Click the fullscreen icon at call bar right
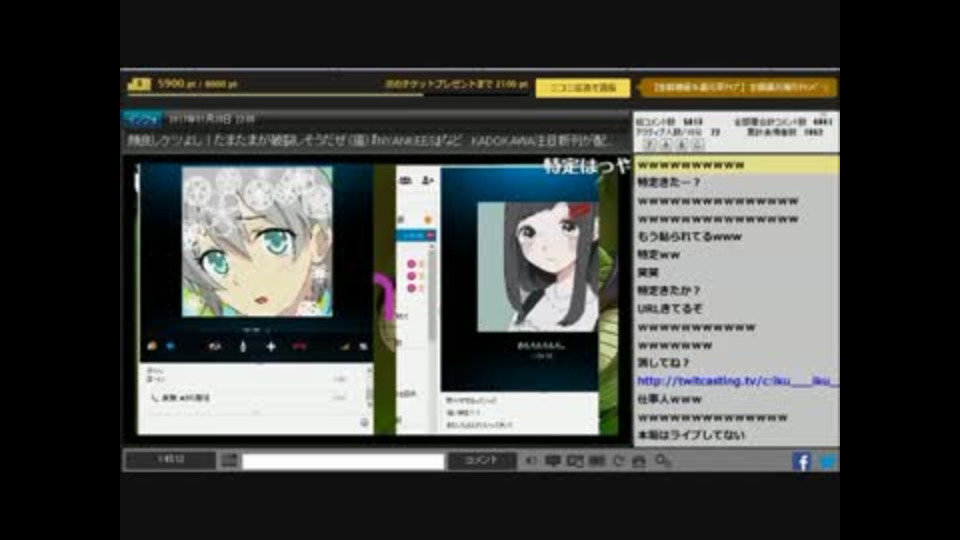Image resolution: width=960 pixels, height=540 pixels. [363, 347]
